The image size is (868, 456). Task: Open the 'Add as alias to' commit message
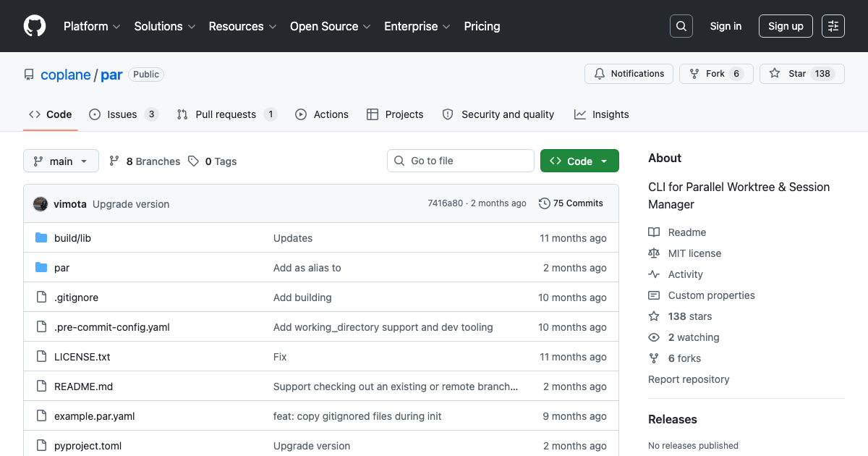pos(307,268)
